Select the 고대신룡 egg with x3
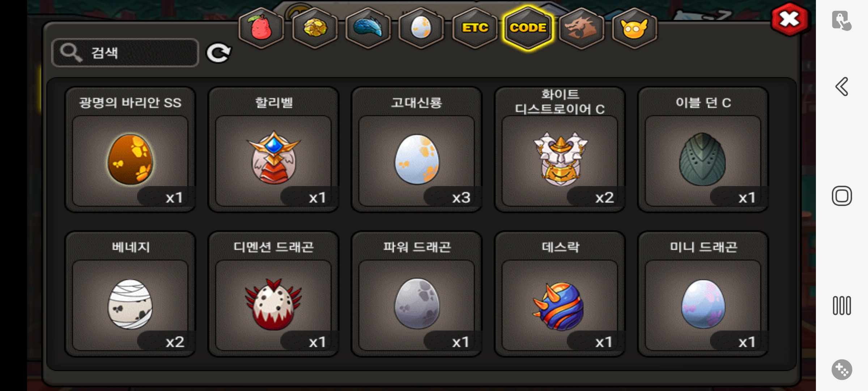The image size is (868, 391). tap(417, 150)
